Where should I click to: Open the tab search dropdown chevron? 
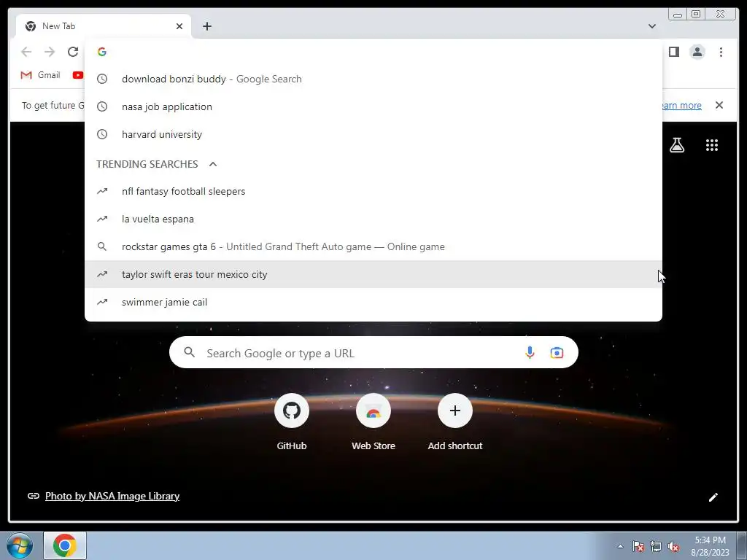652,26
